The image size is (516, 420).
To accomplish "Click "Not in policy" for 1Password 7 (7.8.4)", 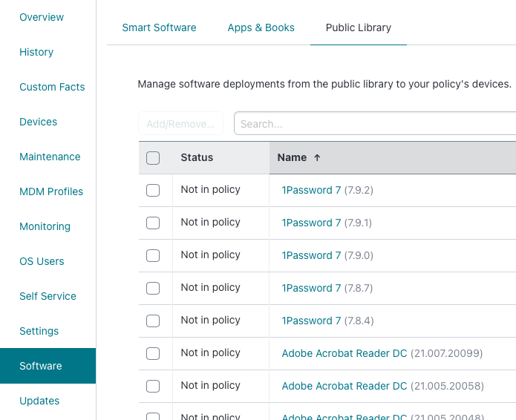I will (211, 320).
